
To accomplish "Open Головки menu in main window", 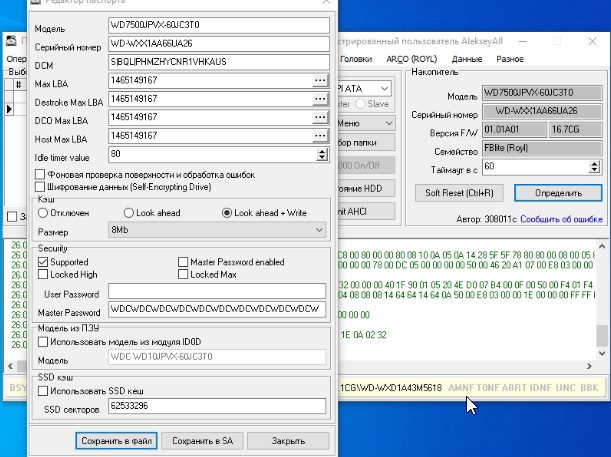I will point(356,59).
